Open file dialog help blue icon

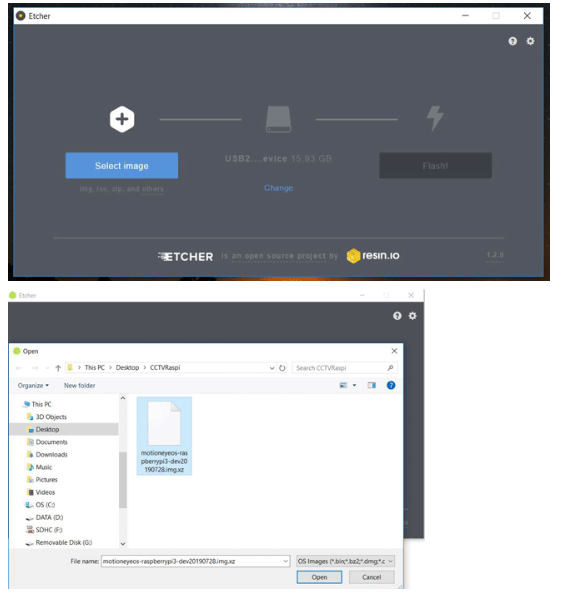pos(391,385)
